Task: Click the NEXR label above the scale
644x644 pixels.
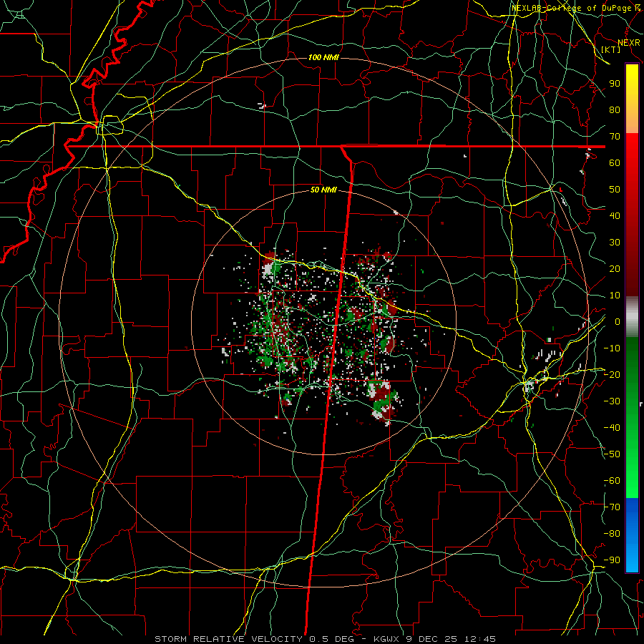Action: [x=629, y=43]
